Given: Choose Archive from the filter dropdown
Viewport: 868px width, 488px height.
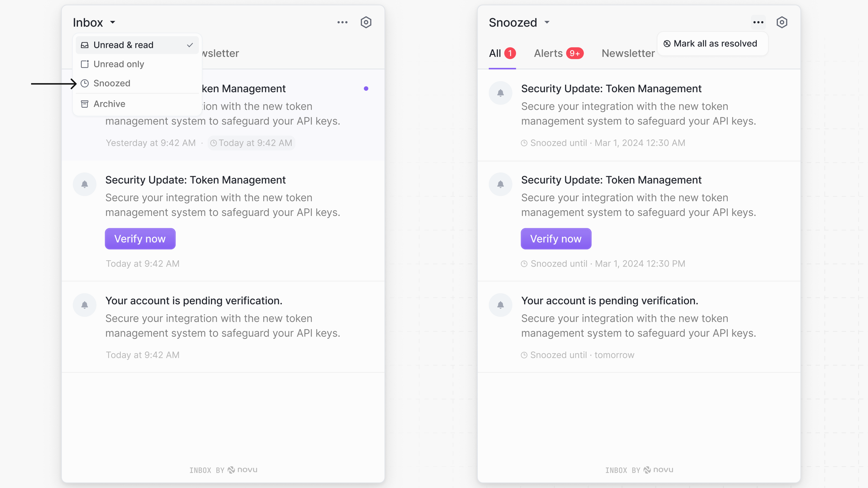Looking at the screenshot, I should tap(109, 104).
